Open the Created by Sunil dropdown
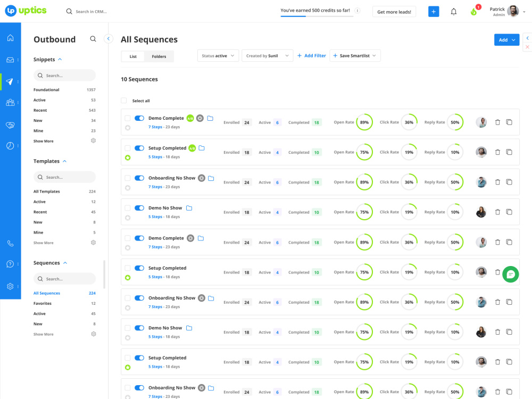The height and width of the screenshot is (399, 532). (x=268, y=56)
